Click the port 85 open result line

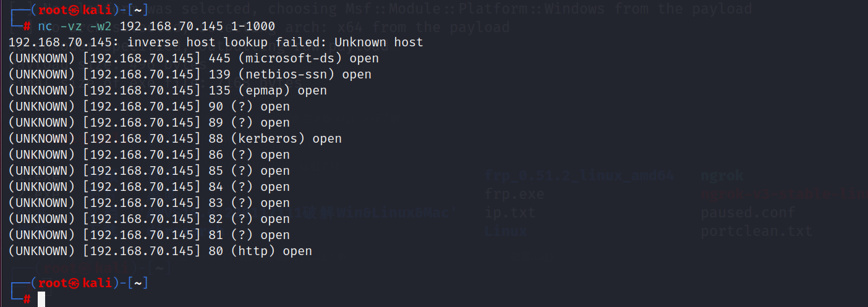coord(149,170)
